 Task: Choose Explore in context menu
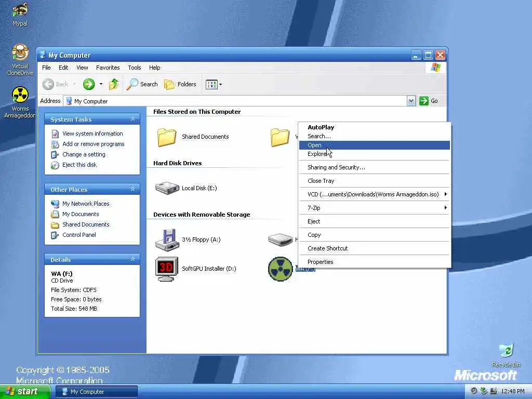374,154
